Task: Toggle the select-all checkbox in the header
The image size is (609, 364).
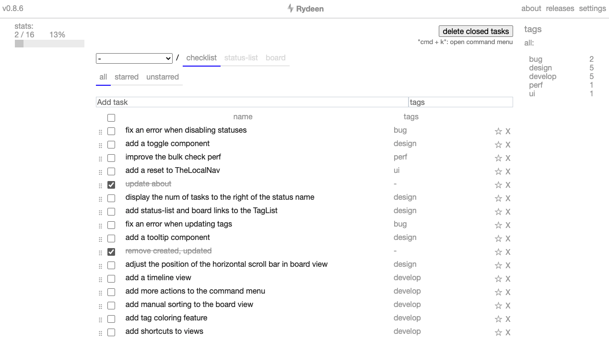Action: pos(111,118)
